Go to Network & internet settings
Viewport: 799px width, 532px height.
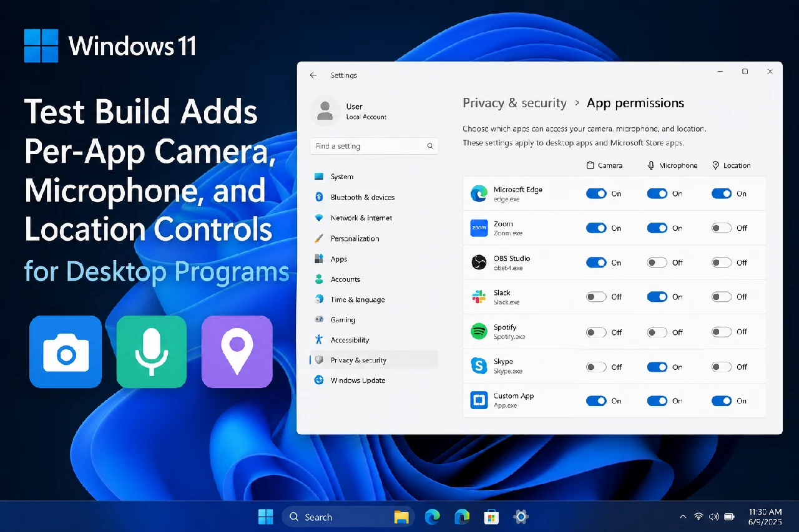(374, 218)
